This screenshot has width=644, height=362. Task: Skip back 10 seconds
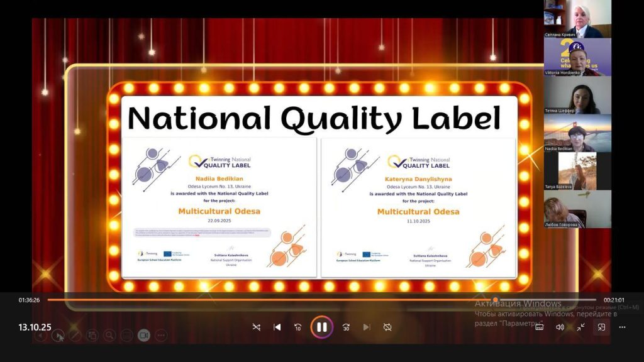(298, 327)
